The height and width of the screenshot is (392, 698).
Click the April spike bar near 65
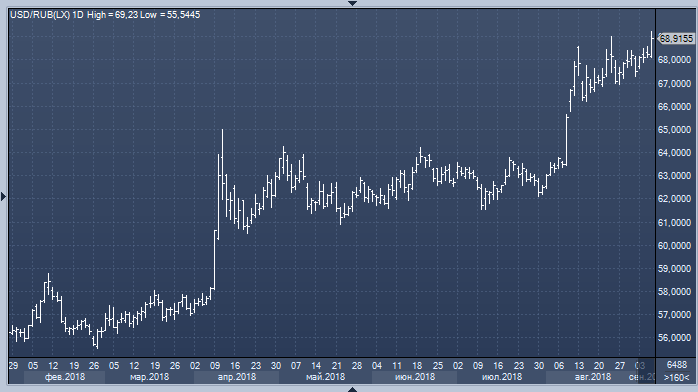coord(223,165)
